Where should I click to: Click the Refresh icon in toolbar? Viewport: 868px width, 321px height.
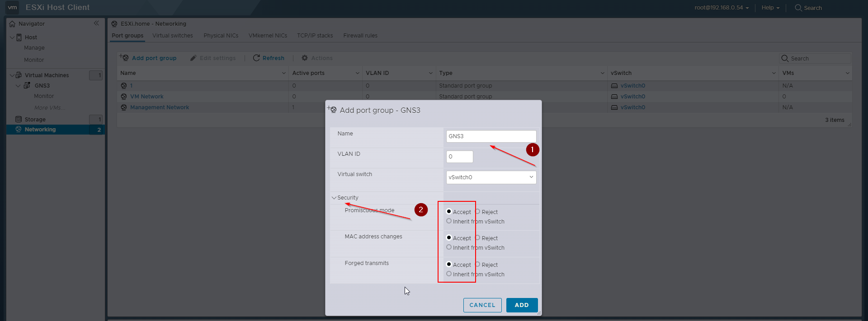[256, 58]
